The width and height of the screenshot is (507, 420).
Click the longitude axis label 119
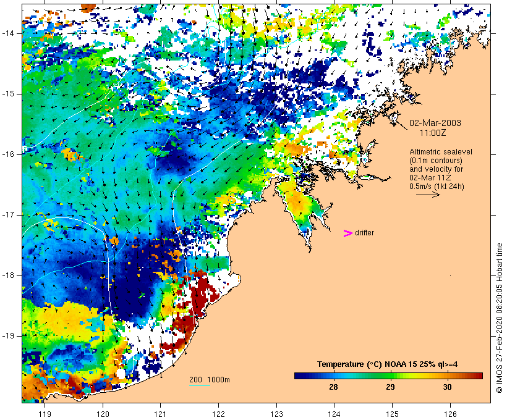coord(45,414)
